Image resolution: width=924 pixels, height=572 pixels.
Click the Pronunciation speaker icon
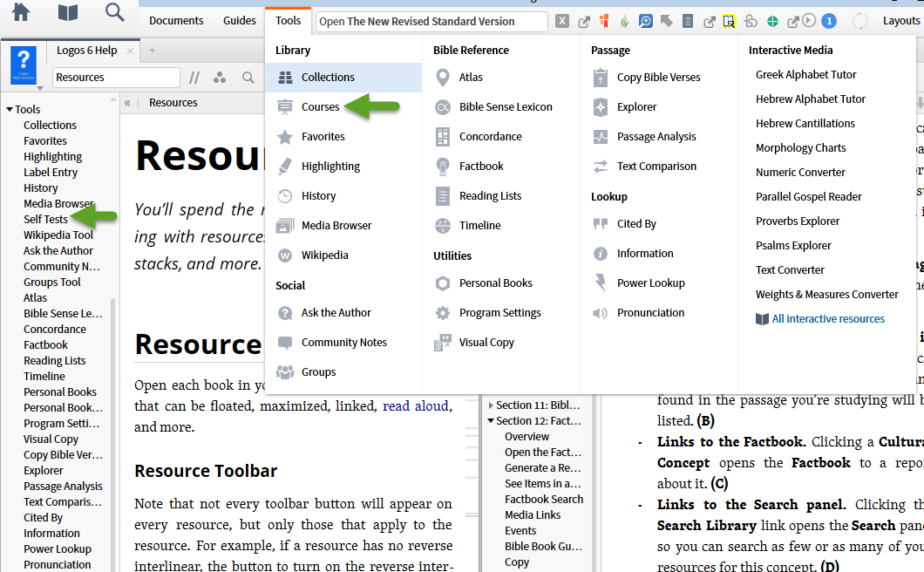(x=601, y=312)
